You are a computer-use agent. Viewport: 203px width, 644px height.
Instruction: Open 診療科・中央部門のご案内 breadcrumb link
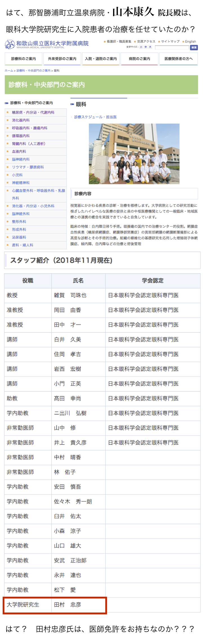tap(33, 70)
